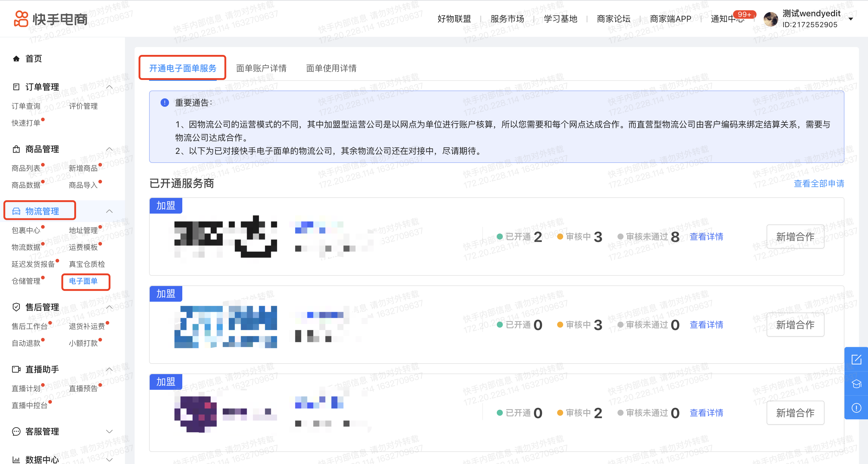Collapse the 售后管理 section chevron

[109, 307]
